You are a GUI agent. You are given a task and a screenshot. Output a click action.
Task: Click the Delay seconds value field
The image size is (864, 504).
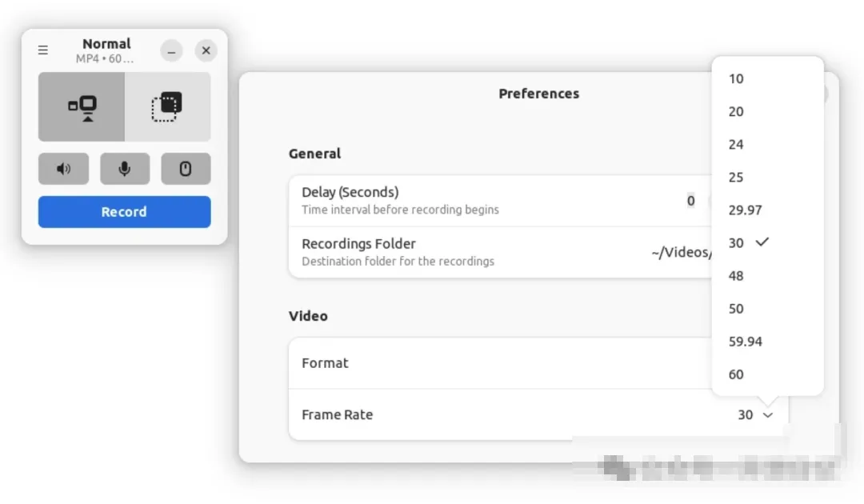tap(691, 201)
